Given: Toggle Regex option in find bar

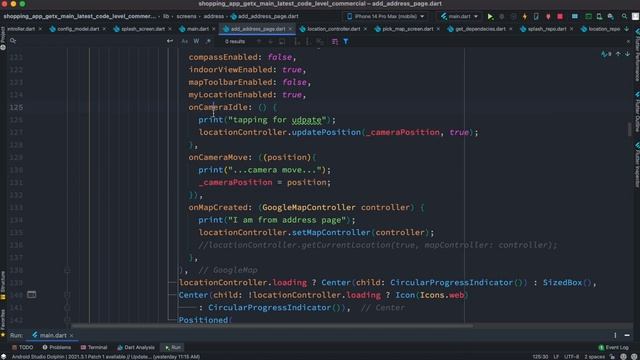Looking at the screenshot, I should pos(208,42).
